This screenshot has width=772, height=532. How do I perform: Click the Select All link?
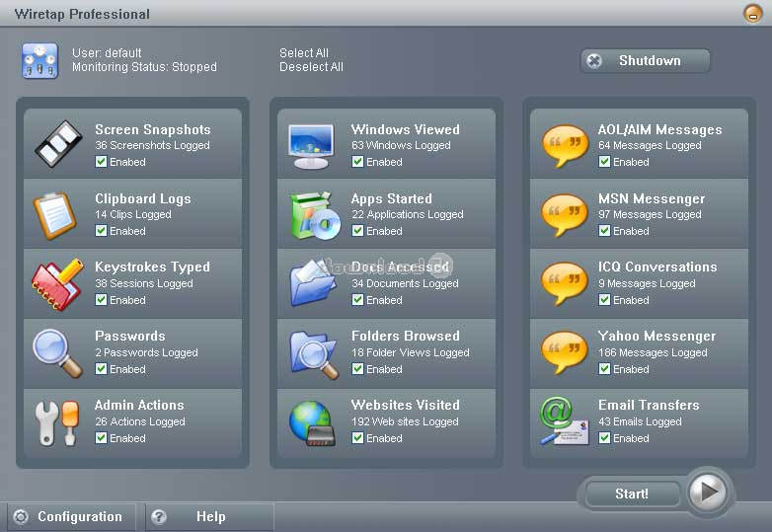304,52
